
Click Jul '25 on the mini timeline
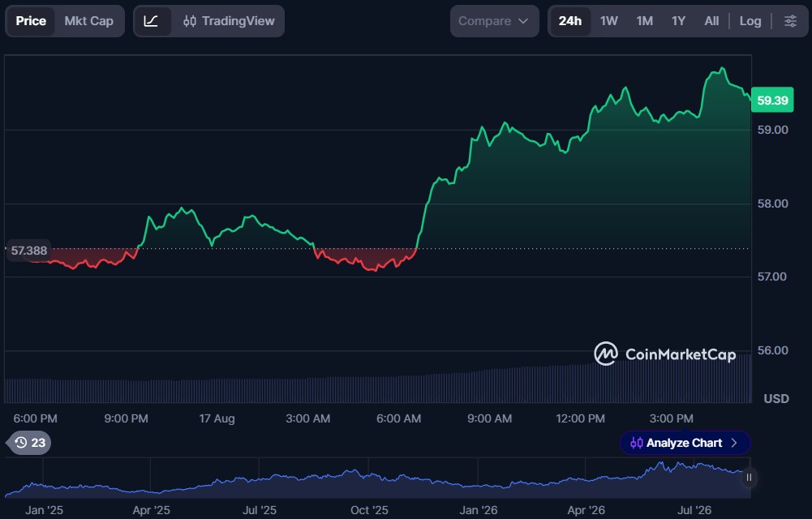tap(260, 510)
